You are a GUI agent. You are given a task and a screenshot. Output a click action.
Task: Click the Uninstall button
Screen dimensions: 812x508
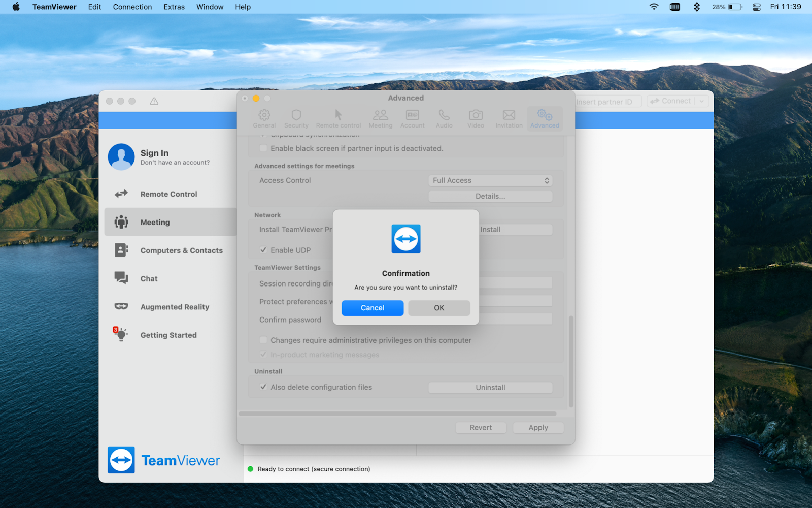[x=490, y=388]
